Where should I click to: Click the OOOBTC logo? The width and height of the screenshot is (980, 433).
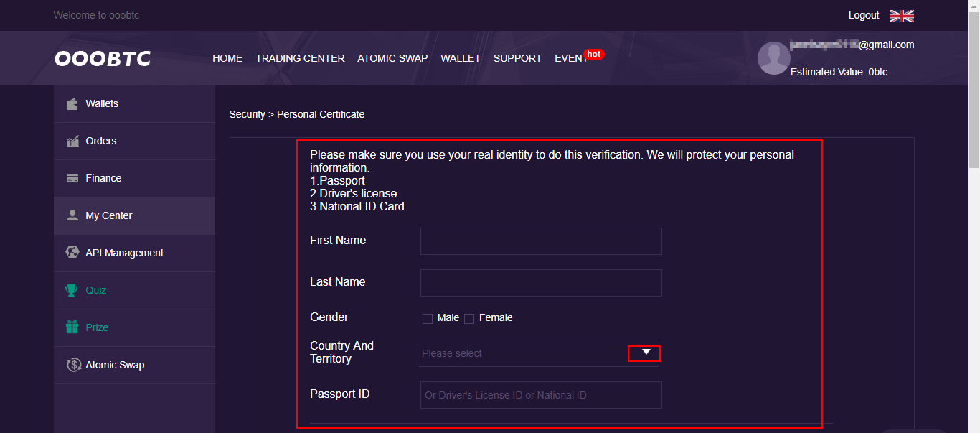coord(103,59)
